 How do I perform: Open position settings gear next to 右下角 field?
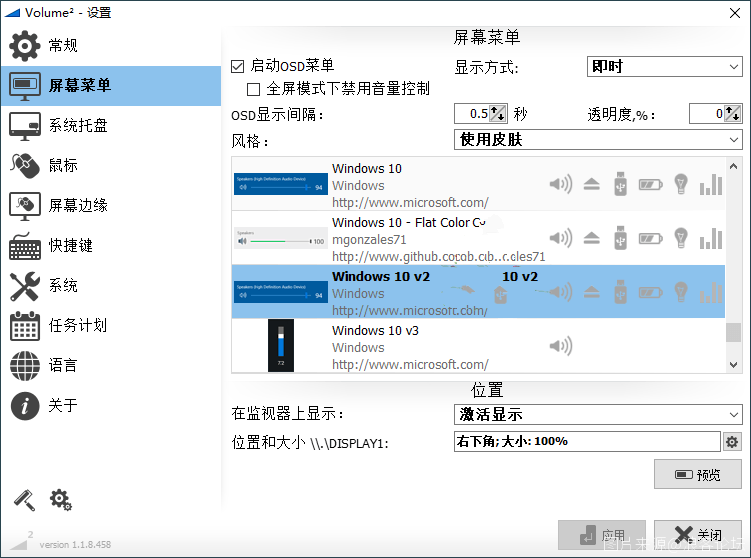(x=732, y=442)
